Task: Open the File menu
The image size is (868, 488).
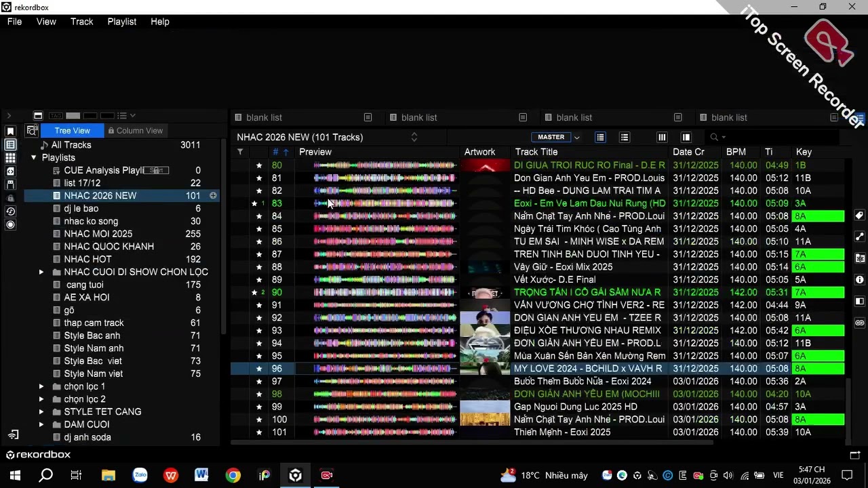Action: (14, 22)
